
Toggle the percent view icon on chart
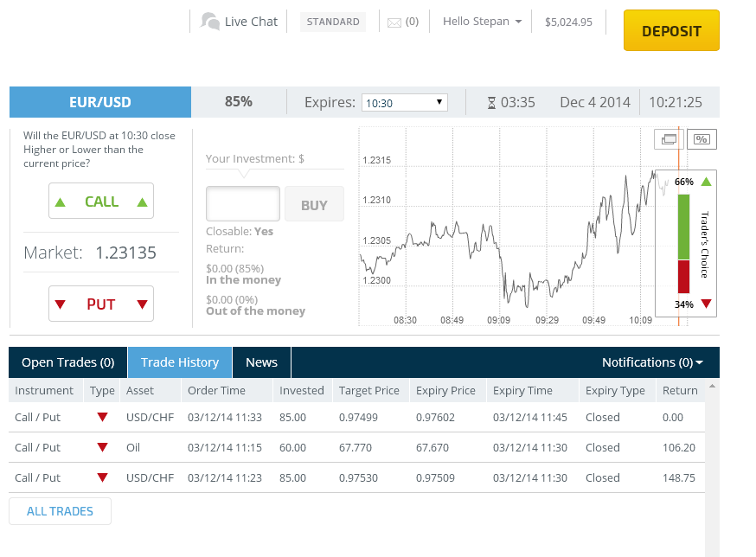tap(702, 138)
